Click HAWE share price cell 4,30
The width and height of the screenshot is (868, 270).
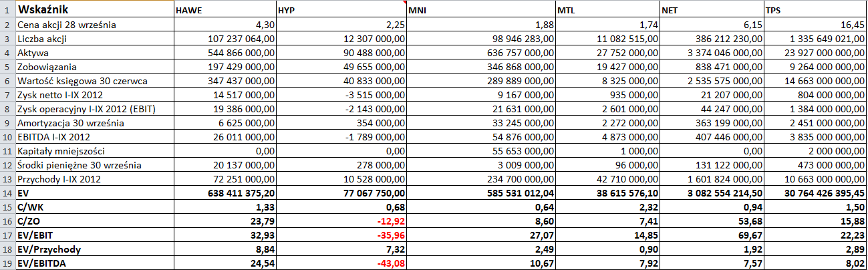(x=224, y=25)
